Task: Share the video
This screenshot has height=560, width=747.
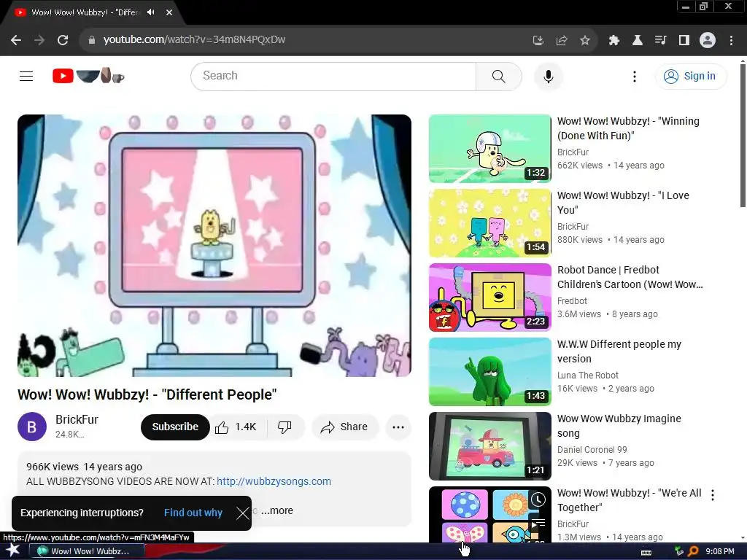Action: coord(345,427)
